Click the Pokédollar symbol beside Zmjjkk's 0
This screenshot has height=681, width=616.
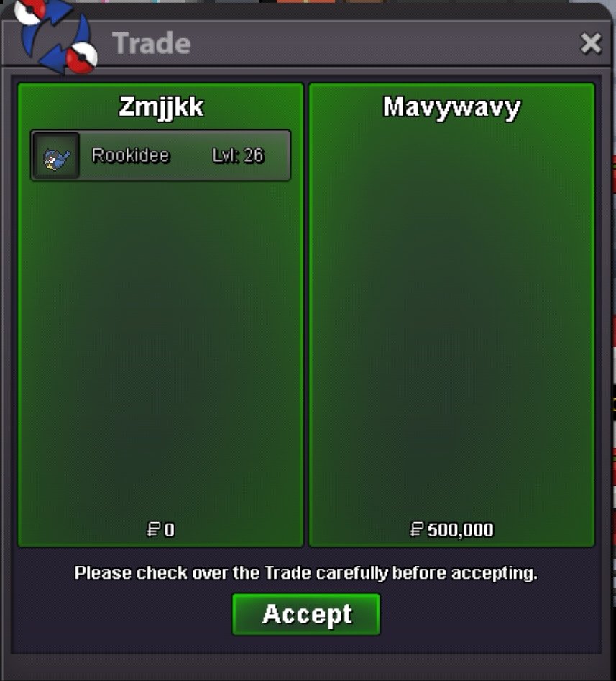coord(154,529)
